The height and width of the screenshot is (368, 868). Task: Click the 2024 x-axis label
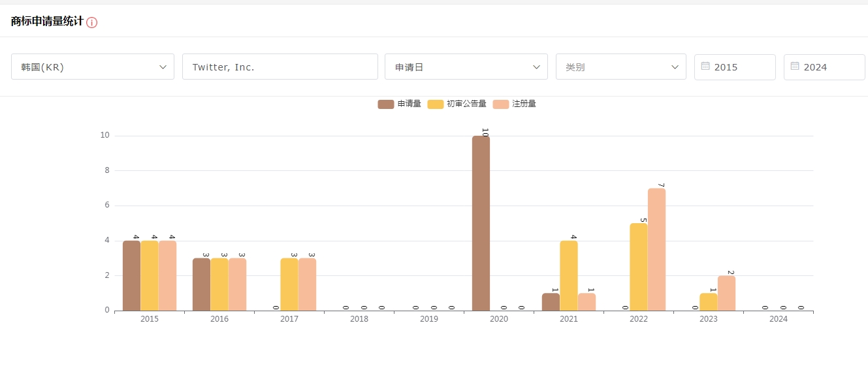coord(779,319)
